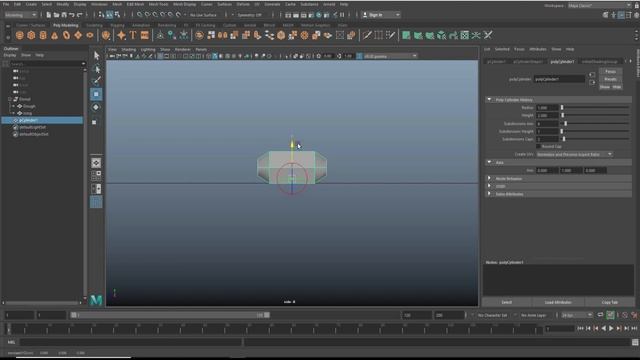Open the Sign In dropdown
Viewport: 640px width, 360px height.
[382, 15]
